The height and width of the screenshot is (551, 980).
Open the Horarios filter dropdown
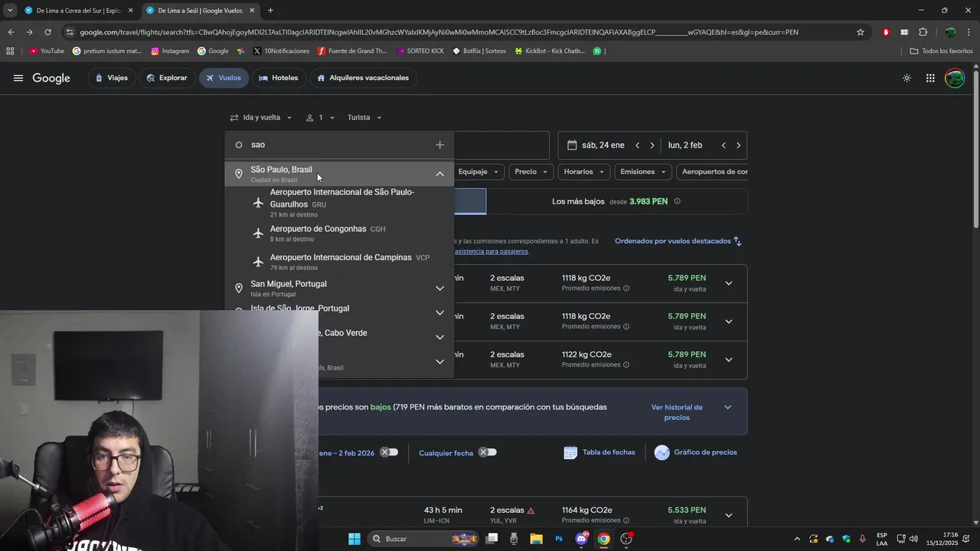(x=584, y=172)
